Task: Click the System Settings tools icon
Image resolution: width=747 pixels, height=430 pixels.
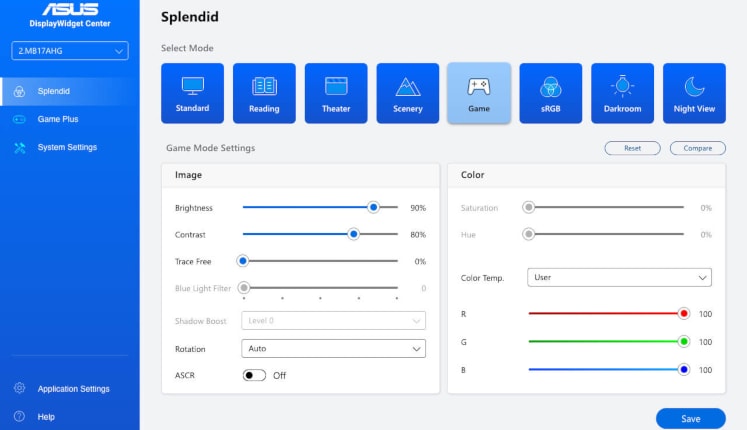Action: [x=20, y=148]
